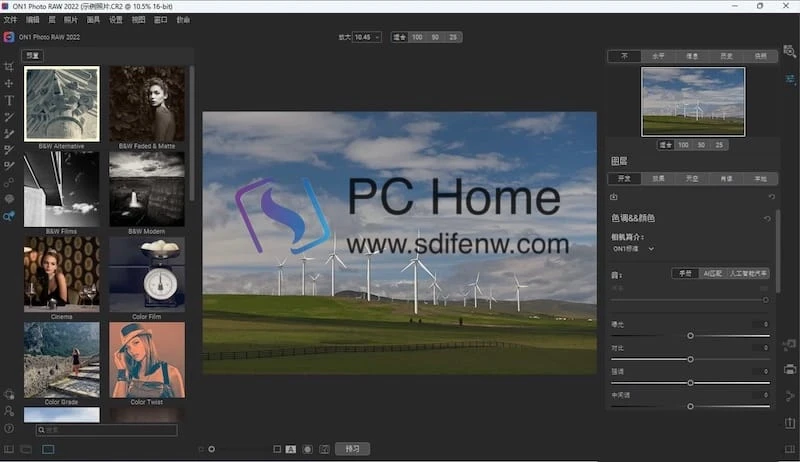Open the 设置 menu

point(116,20)
